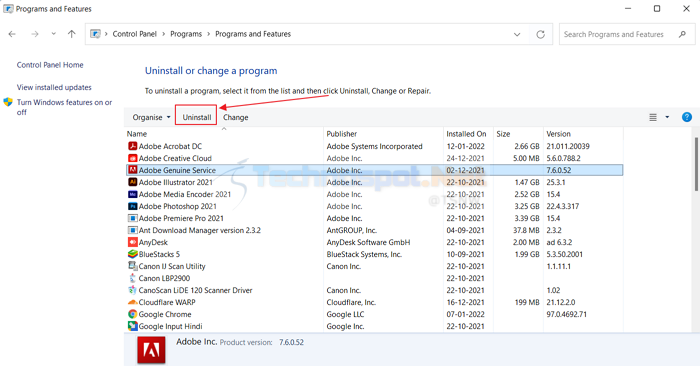Viewport: 700px width, 366px height.
Task: Select the AnyDesk entry
Action: coord(374,242)
